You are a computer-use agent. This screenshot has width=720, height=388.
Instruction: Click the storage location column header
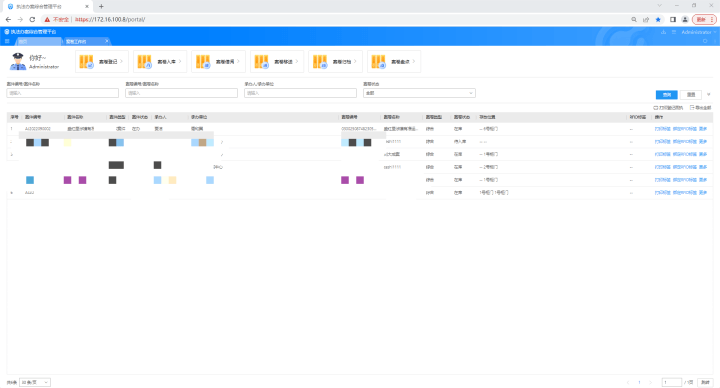[487, 117]
